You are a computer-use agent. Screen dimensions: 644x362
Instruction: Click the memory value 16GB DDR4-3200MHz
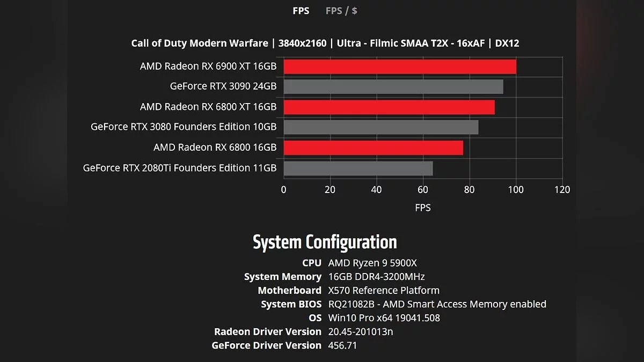tap(376, 277)
